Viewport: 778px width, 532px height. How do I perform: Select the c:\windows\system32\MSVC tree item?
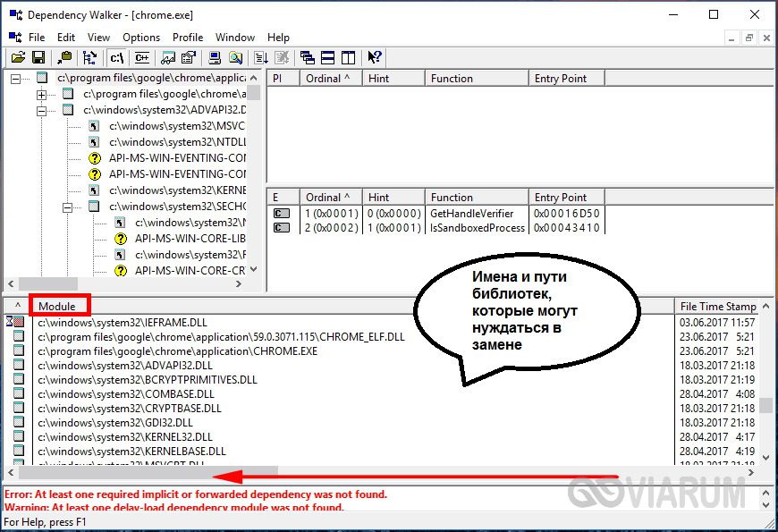click(x=177, y=126)
